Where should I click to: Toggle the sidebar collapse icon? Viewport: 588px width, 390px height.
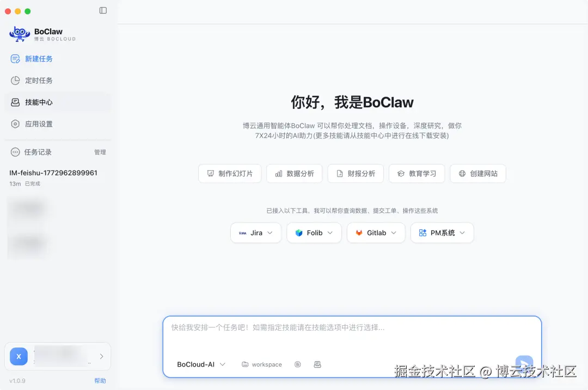point(103,10)
